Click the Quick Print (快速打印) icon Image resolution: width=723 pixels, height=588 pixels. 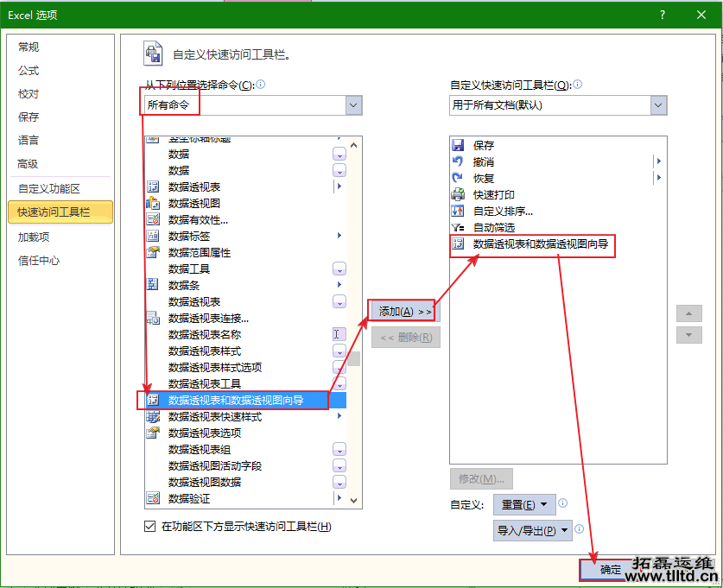458,194
